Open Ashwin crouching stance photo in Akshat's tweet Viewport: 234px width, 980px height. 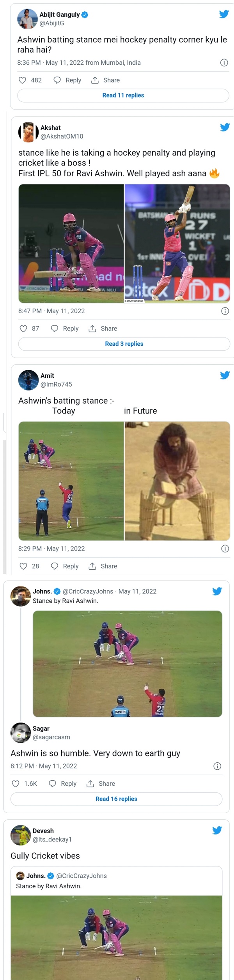tap(71, 243)
